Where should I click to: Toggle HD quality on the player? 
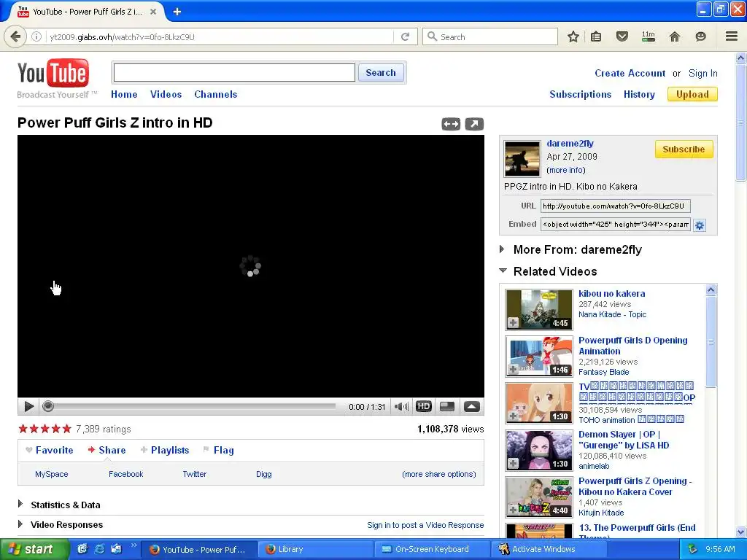424,407
